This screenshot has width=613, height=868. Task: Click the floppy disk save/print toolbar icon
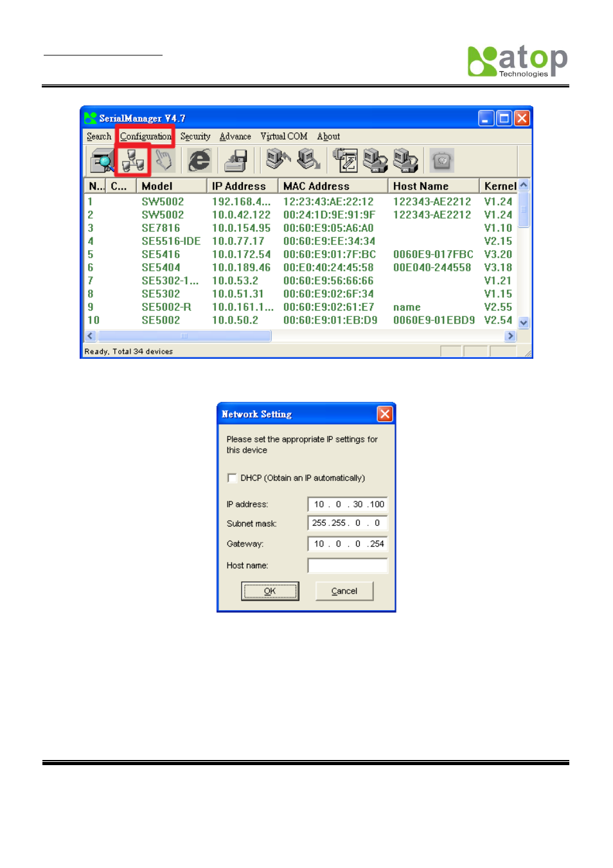pyautogui.click(x=236, y=160)
